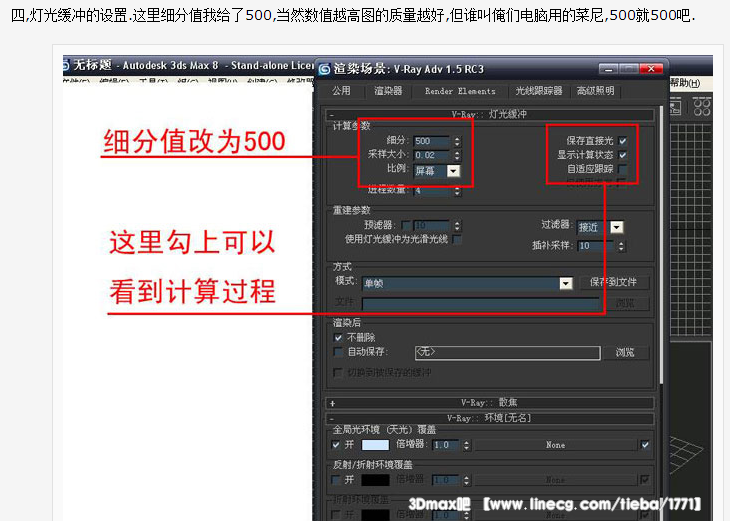The height and width of the screenshot is (521, 730).
Task: Go to the 光线跟踪器 tab
Action: [539, 91]
